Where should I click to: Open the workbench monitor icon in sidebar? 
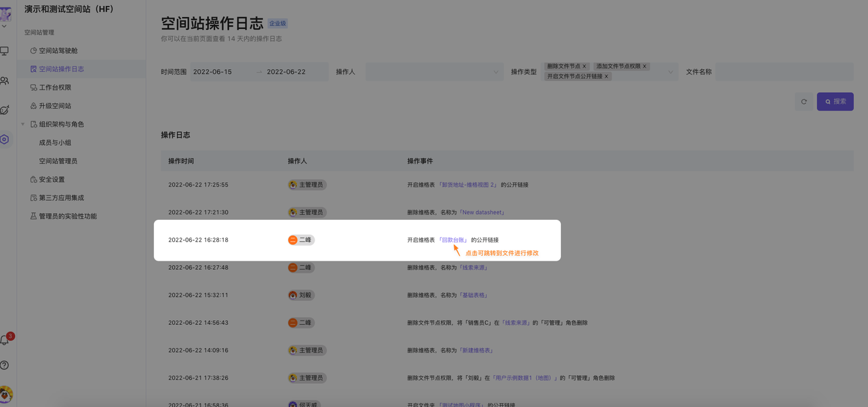[4, 51]
